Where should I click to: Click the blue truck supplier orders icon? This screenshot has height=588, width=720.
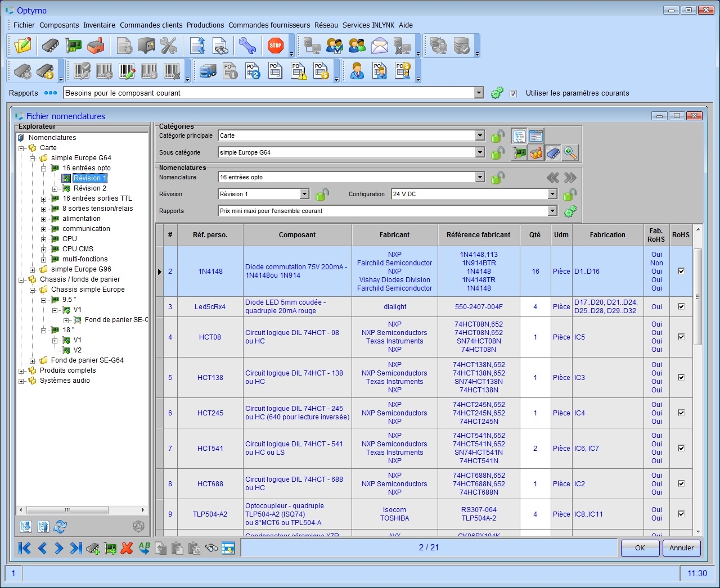(x=208, y=71)
